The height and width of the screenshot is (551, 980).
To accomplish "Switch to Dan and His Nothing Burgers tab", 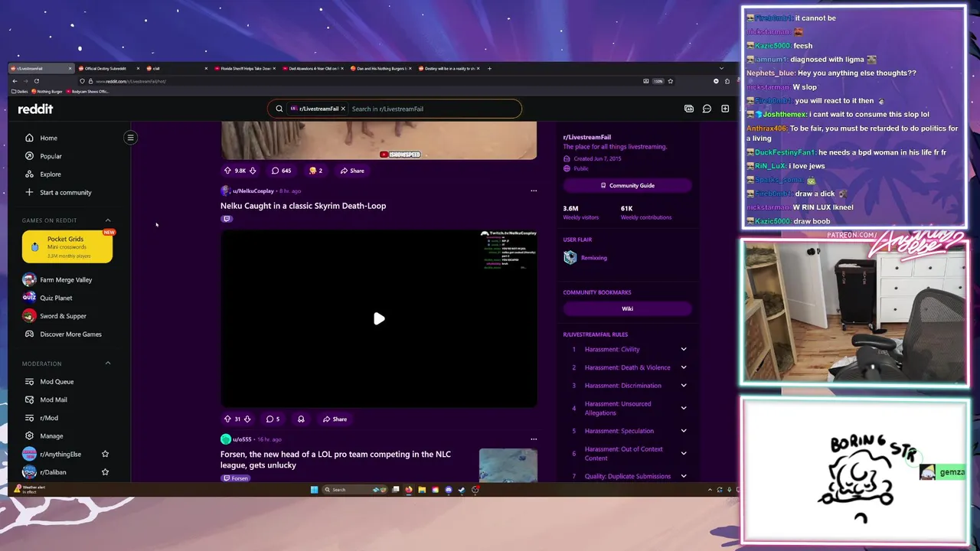I will pyautogui.click(x=381, y=68).
